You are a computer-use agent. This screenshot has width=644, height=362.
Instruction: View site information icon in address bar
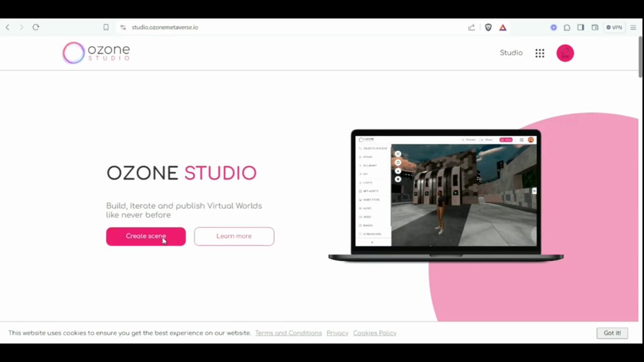point(123,27)
